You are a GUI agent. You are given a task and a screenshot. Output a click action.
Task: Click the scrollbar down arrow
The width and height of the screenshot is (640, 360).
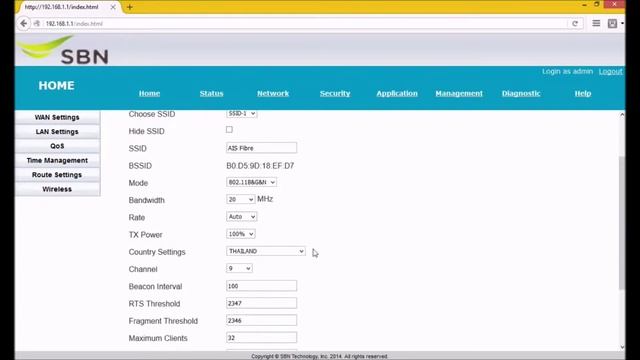point(622,347)
